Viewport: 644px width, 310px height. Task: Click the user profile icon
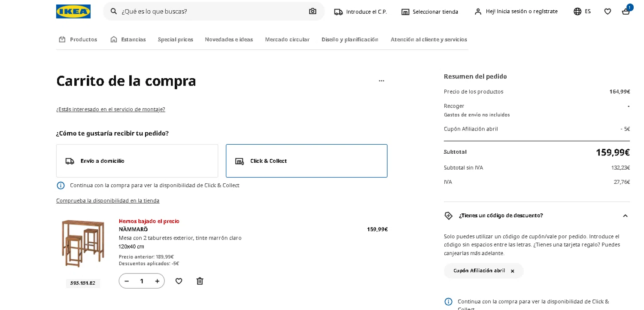pos(478,12)
